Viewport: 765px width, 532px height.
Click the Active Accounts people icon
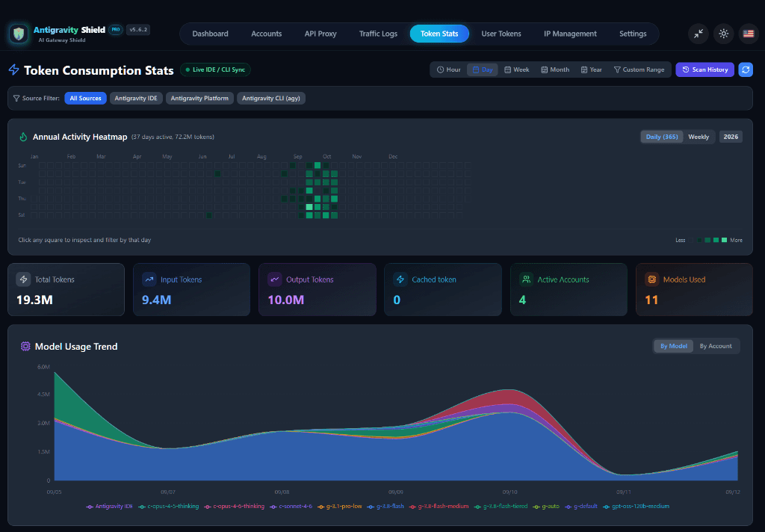pos(527,279)
